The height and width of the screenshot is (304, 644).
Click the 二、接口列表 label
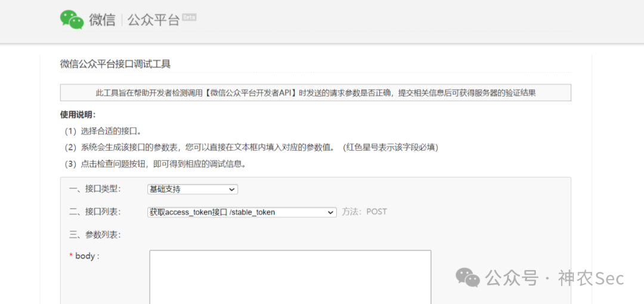[x=95, y=212]
